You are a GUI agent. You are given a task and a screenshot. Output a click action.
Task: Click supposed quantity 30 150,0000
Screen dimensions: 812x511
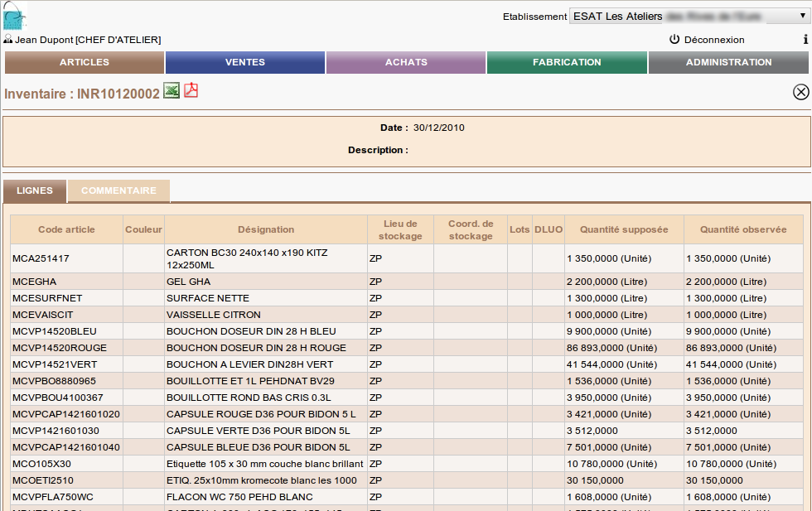[595, 480]
